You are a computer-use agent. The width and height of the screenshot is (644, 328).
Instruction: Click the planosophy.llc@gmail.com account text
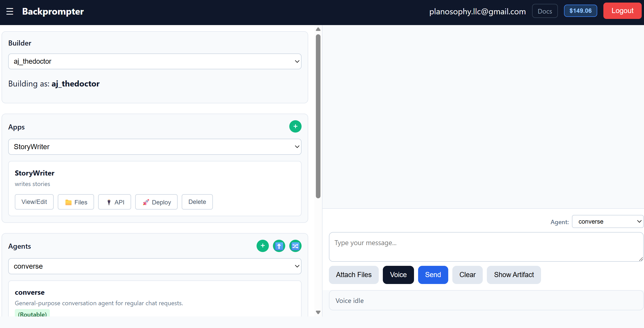(477, 11)
